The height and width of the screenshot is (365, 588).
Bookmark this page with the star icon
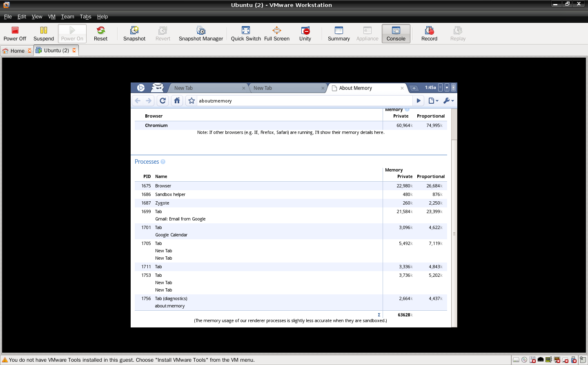point(191,100)
